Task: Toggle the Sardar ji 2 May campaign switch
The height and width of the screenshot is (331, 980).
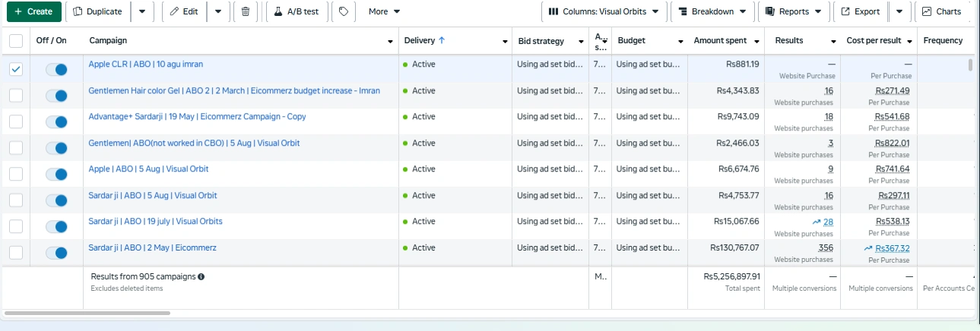Action: (56, 252)
